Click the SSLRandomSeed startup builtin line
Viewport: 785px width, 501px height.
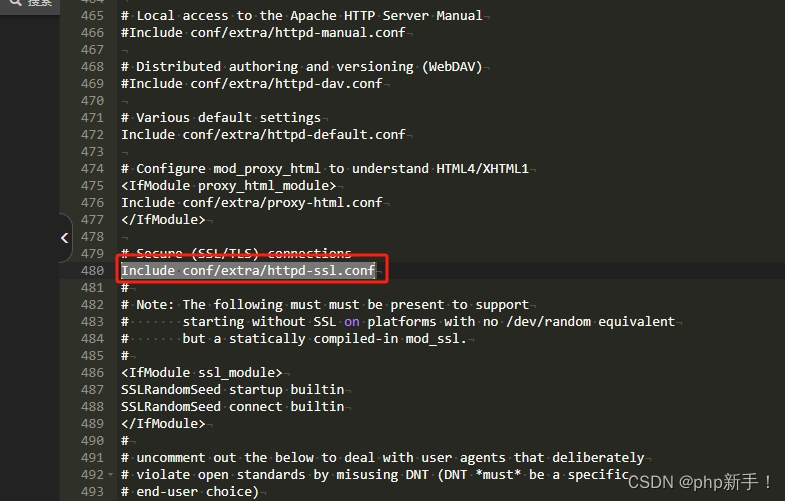coord(232,390)
